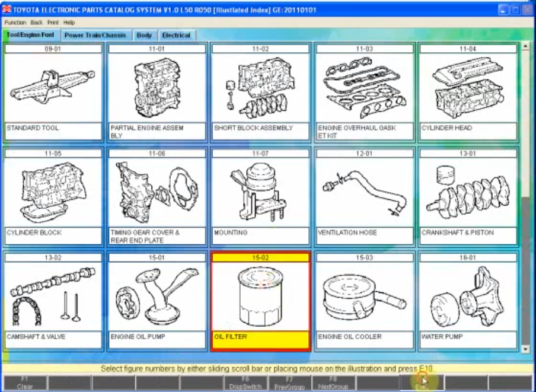Open the Function menu

(15, 23)
